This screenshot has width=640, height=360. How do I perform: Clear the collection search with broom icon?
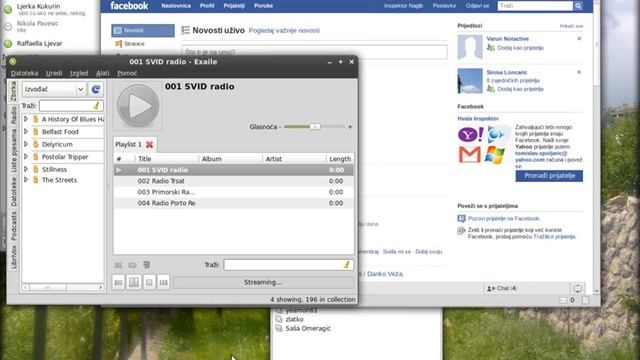[x=96, y=106]
